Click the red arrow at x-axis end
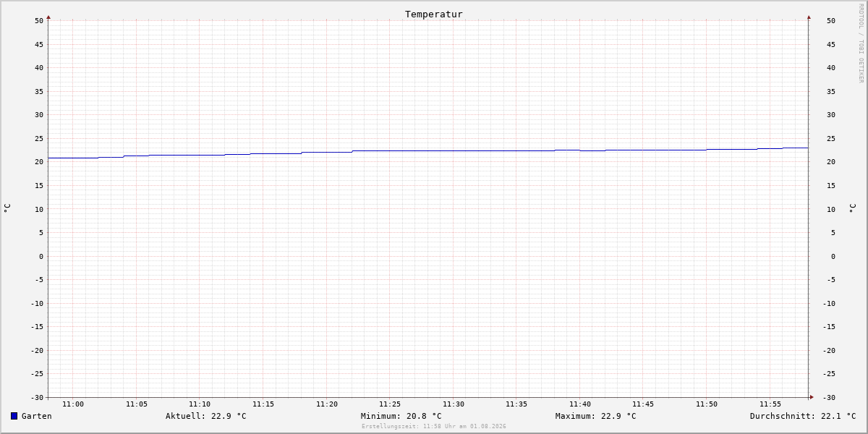The width and height of the screenshot is (868, 434). [x=812, y=397]
